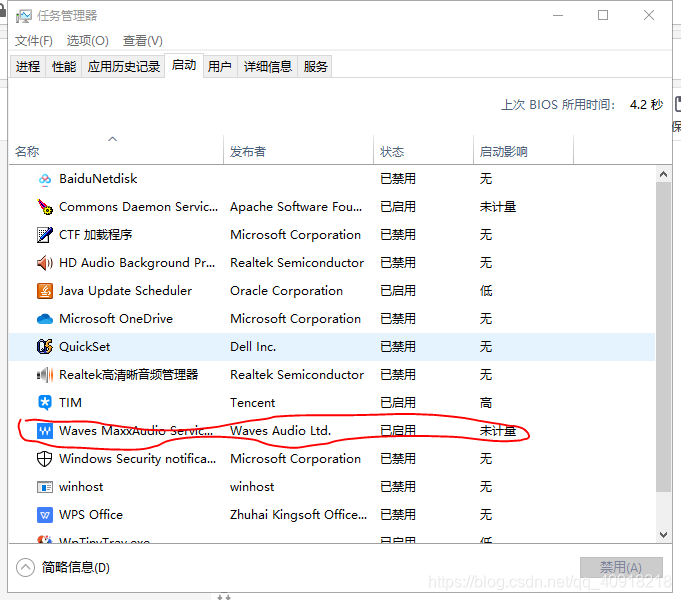681x600 pixels.
Task: Click Zhuhai Kingsoft Office... publisher cell
Action: click(x=299, y=515)
